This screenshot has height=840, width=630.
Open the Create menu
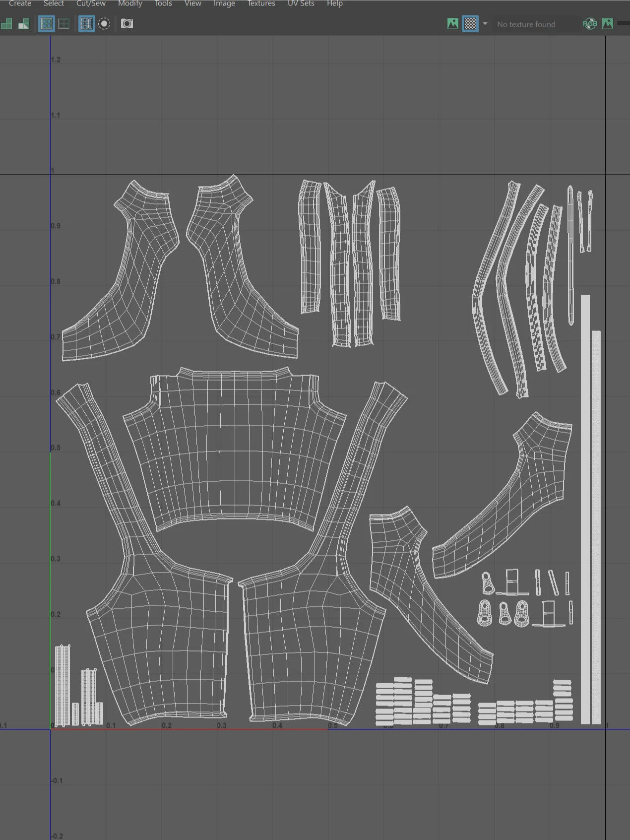click(x=20, y=3)
